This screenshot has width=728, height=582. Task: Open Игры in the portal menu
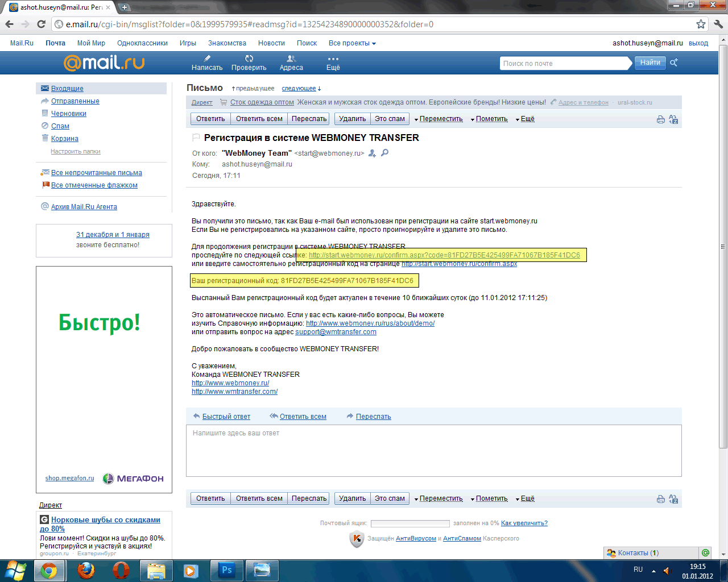point(188,43)
